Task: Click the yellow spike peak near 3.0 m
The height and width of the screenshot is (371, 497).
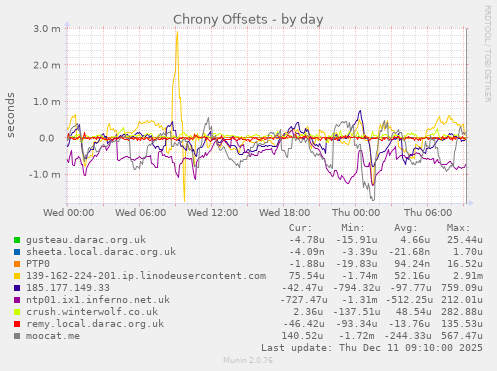Action: tap(177, 33)
